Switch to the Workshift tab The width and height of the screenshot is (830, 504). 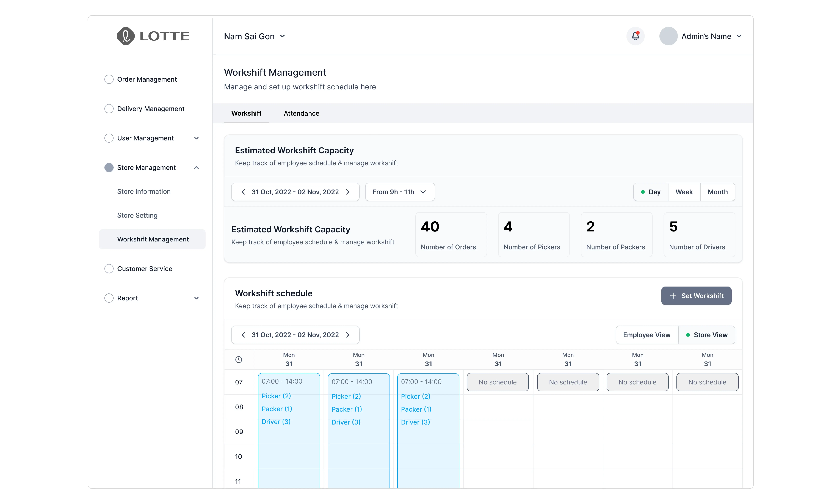[x=246, y=113]
